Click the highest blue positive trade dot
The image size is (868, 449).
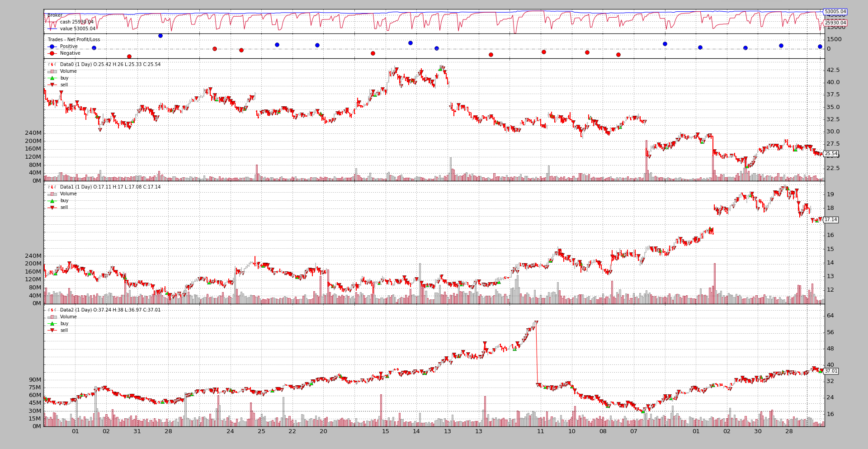point(160,36)
